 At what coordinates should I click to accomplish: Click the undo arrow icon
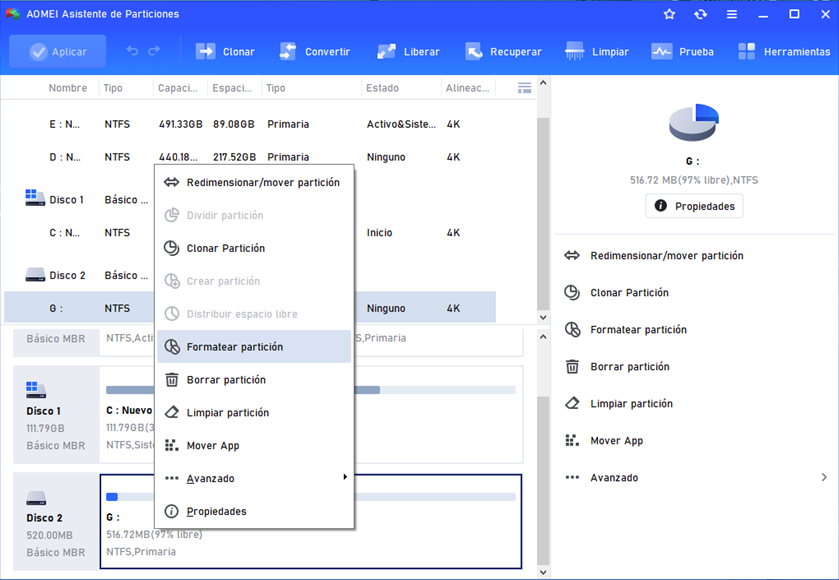coord(132,51)
